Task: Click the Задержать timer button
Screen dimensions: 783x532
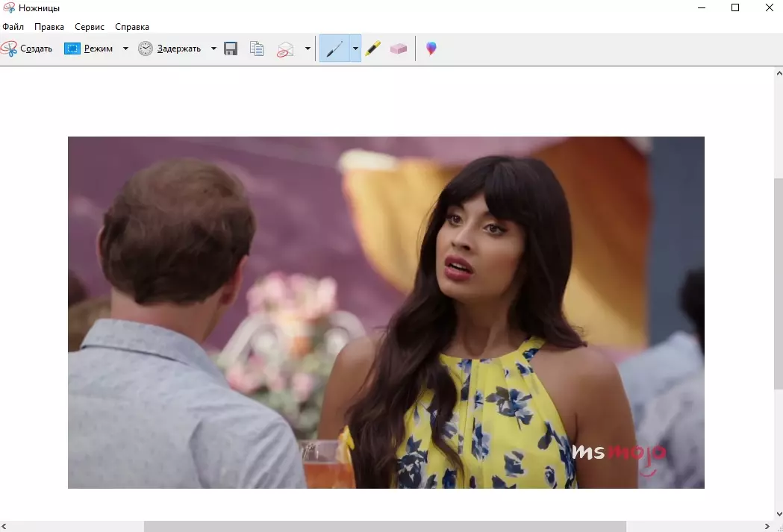Action: coord(170,48)
